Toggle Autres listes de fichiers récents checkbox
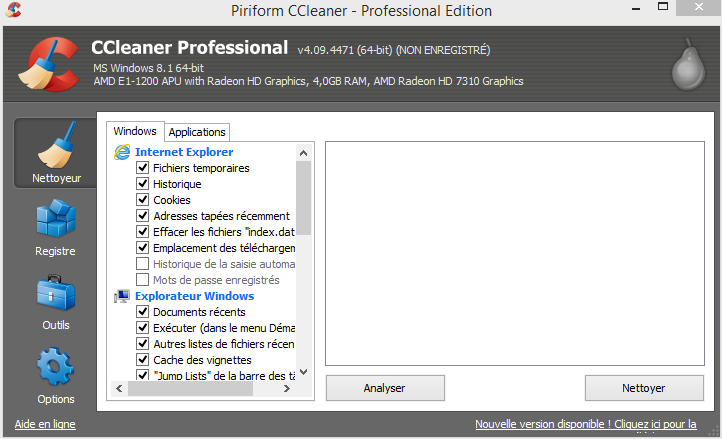This screenshot has width=722, height=439. pyautogui.click(x=142, y=344)
